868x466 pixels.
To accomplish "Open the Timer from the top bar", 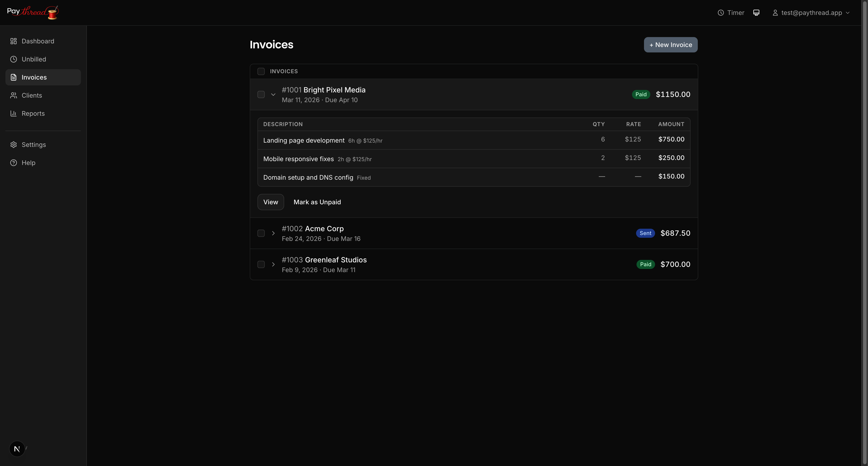I will [731, 12].
